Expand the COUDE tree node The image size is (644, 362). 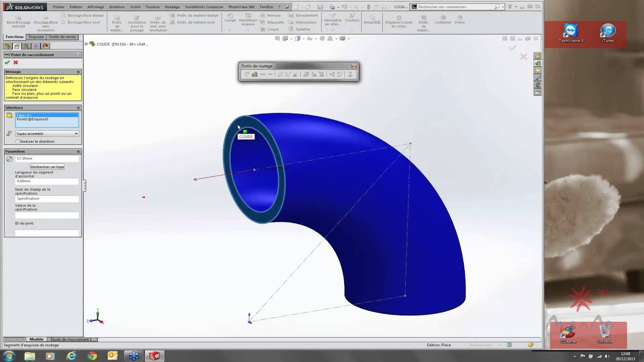pos(86,44)
